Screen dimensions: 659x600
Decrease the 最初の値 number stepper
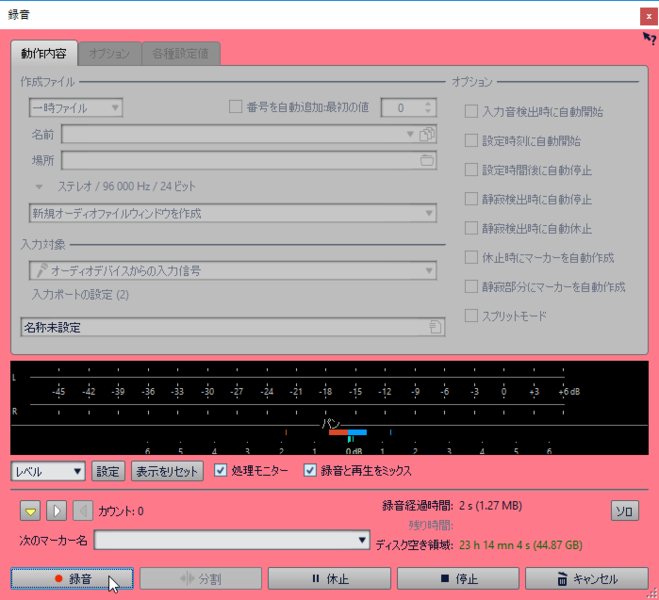(x=428, y=111)
